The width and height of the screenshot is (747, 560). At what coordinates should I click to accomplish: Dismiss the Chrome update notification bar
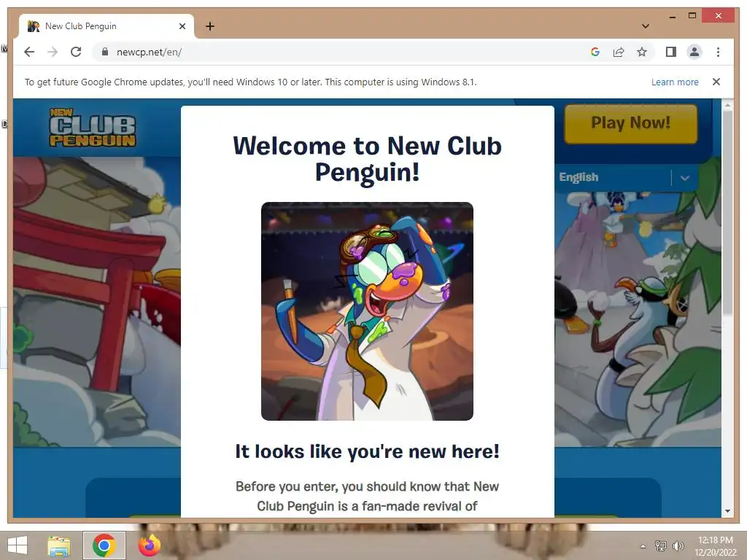pos(716,82)
